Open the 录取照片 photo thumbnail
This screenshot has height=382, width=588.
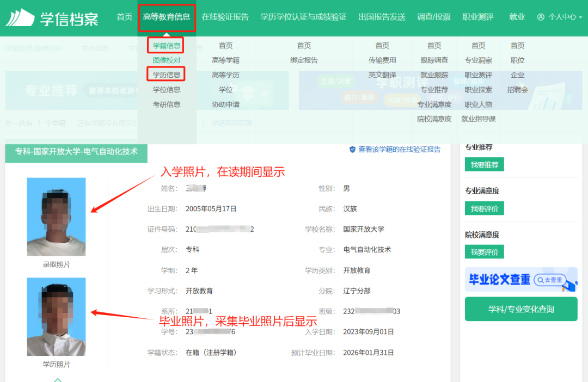[56, 217]
